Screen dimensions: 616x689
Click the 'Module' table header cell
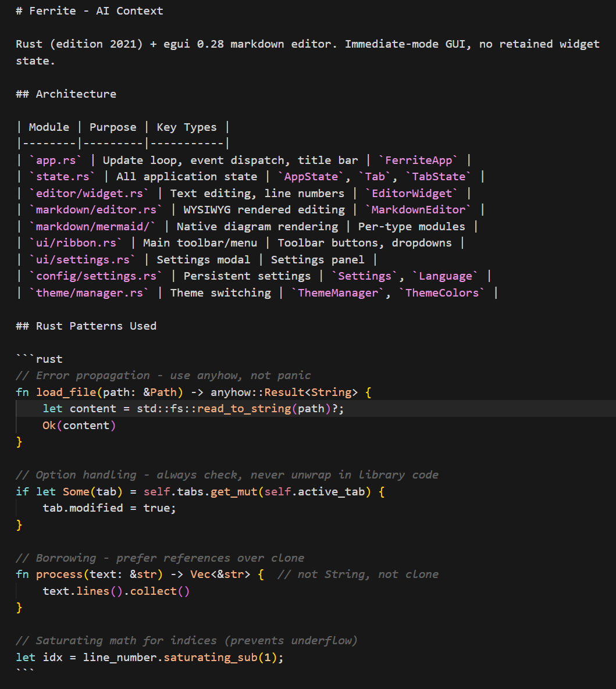[x=48, y=126]
